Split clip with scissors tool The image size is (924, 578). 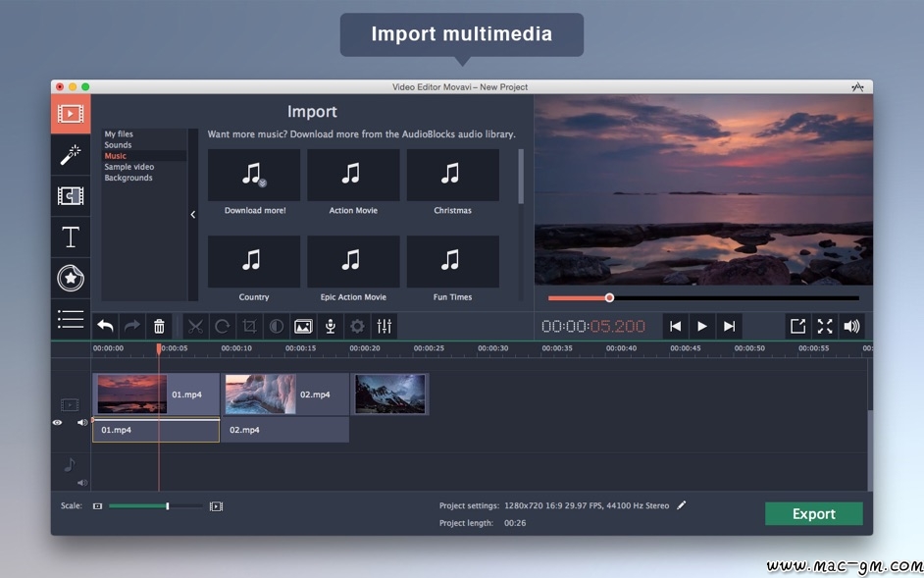coord(195,326)
